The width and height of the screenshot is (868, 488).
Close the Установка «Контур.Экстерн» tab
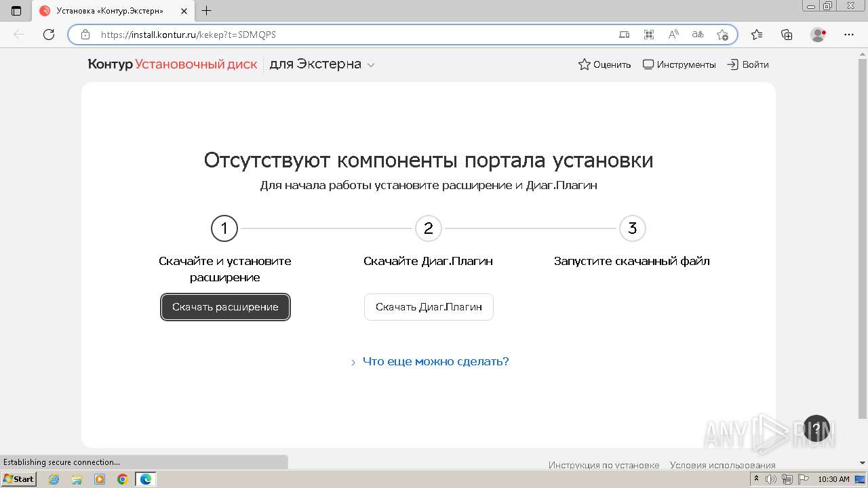(184, 11)
